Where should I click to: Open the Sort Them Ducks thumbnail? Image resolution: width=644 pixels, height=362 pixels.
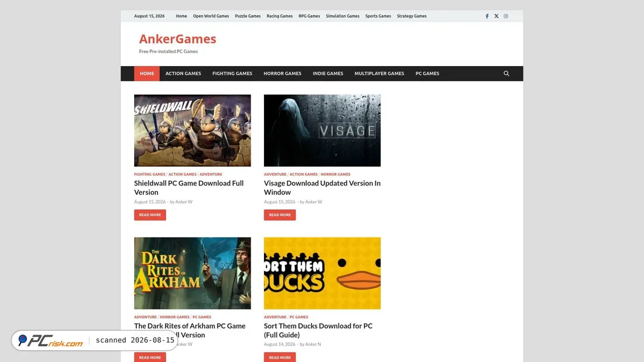point(322,273)
